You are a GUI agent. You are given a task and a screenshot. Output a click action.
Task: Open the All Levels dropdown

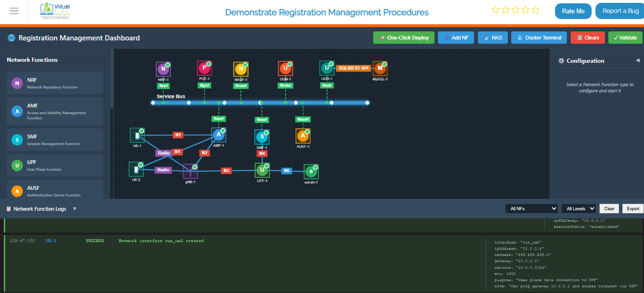[x=578, y=208]
